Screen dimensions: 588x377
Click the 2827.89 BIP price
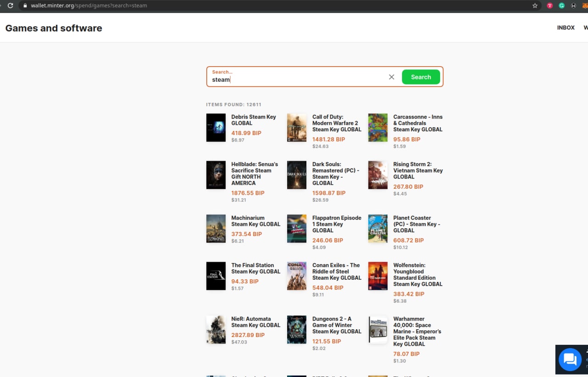click(248, 335)
